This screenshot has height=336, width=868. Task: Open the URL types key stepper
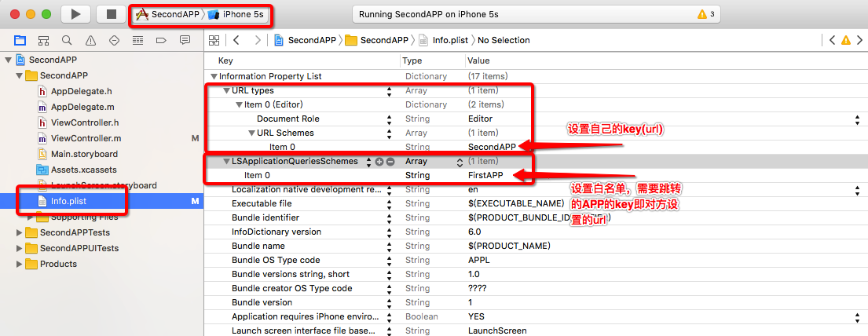click(x=390, y=90)
